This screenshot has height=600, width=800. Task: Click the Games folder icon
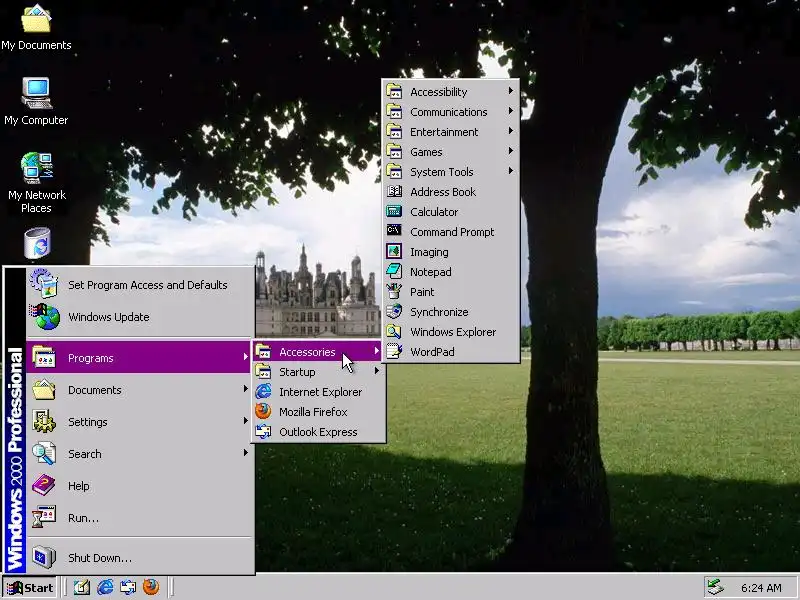point(394,151)
